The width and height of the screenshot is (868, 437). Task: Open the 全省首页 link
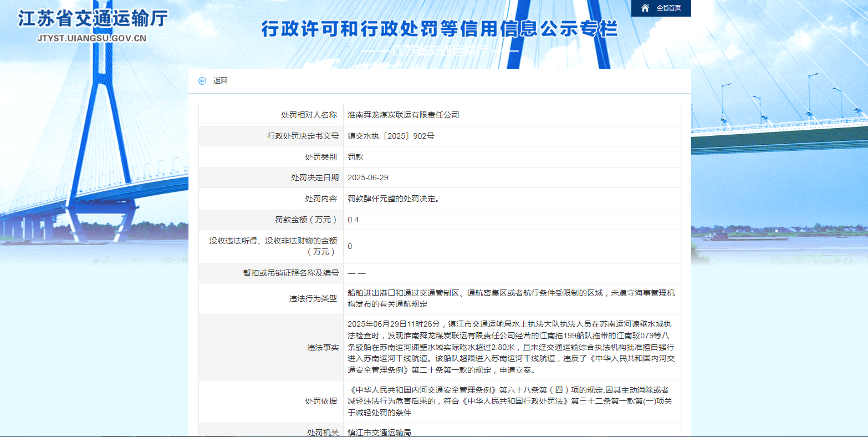[668, 8]
